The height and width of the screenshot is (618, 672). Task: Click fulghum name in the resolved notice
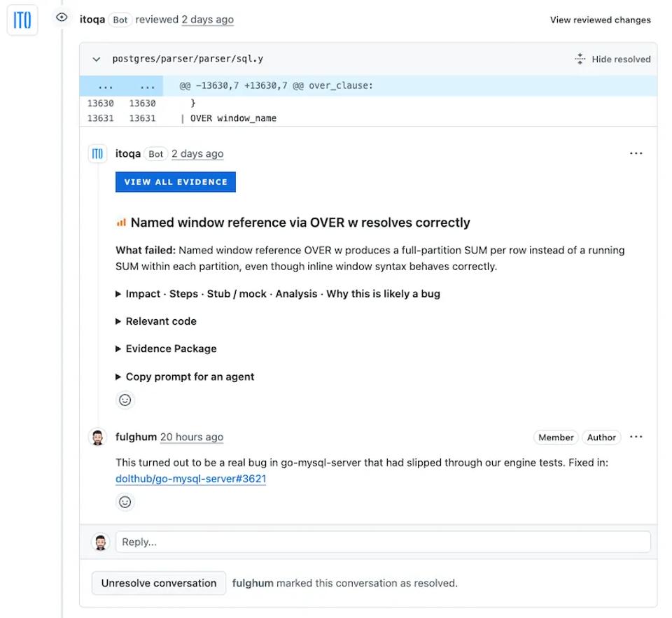tap(253, 583)
